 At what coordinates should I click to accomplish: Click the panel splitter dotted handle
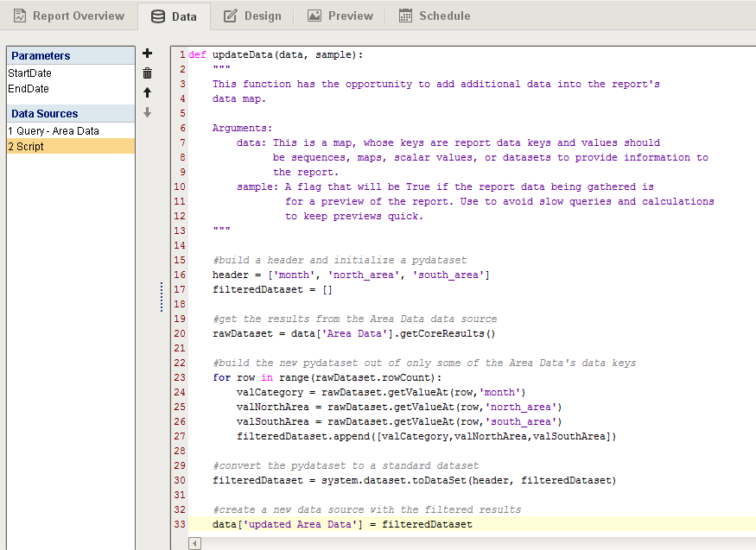[161, 297]
